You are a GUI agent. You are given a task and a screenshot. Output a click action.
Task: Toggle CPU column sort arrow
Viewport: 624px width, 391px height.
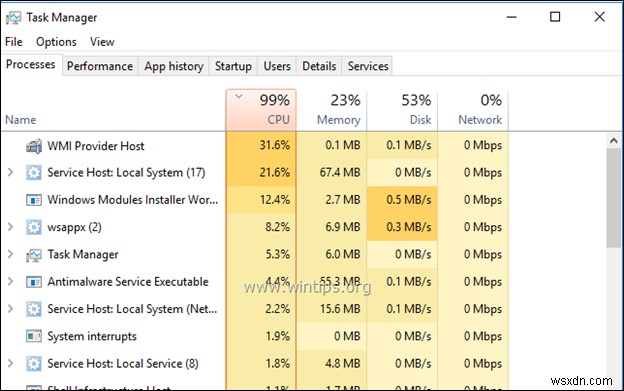pos(239,97)
